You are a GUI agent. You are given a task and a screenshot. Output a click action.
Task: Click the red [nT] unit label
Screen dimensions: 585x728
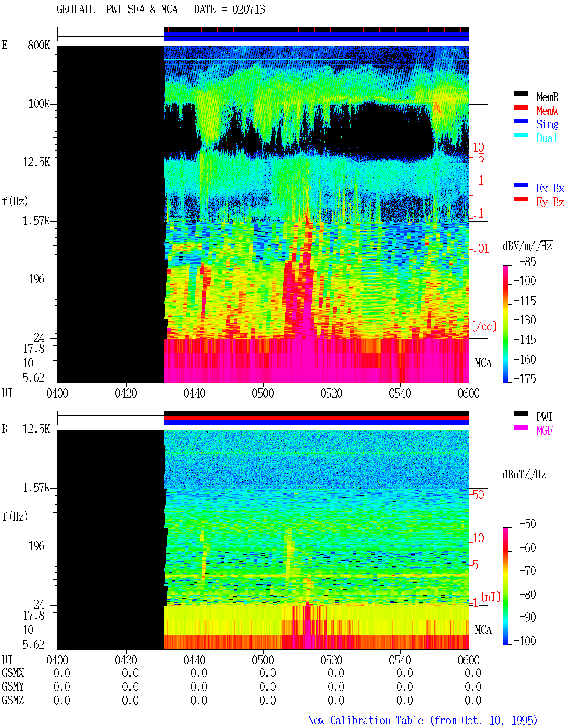pos(491,597)
